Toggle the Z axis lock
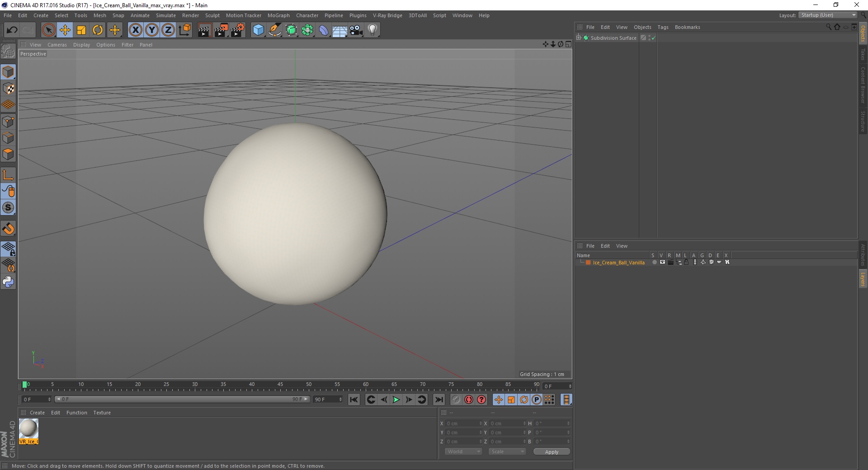Viewport: 868px width, 470px height. tap(168, 30)
